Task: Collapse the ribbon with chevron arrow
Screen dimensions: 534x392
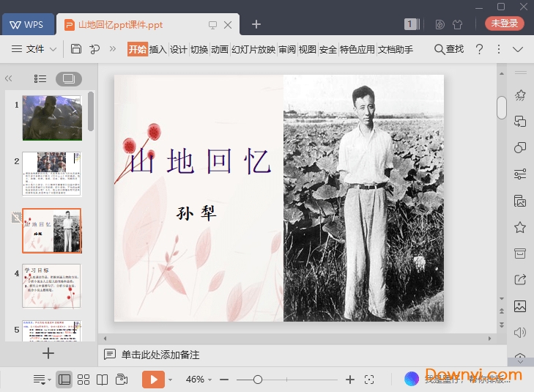Action: 518,50
